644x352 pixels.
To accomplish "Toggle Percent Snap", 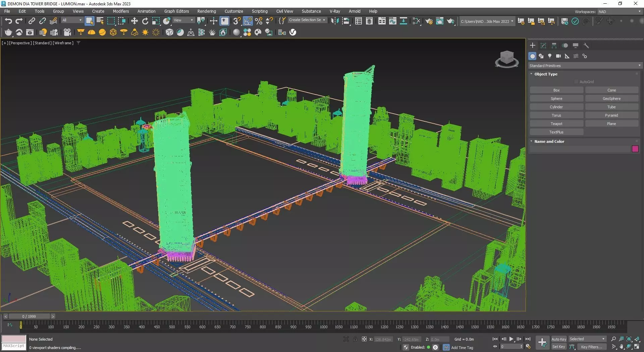I will (259, 21).
